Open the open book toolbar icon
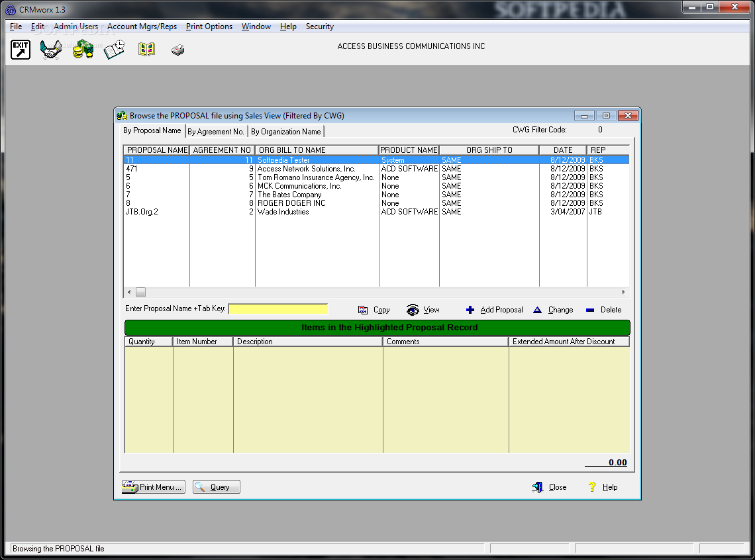The image size is (755, 560). pyautogui.click(x=146, y=49)
